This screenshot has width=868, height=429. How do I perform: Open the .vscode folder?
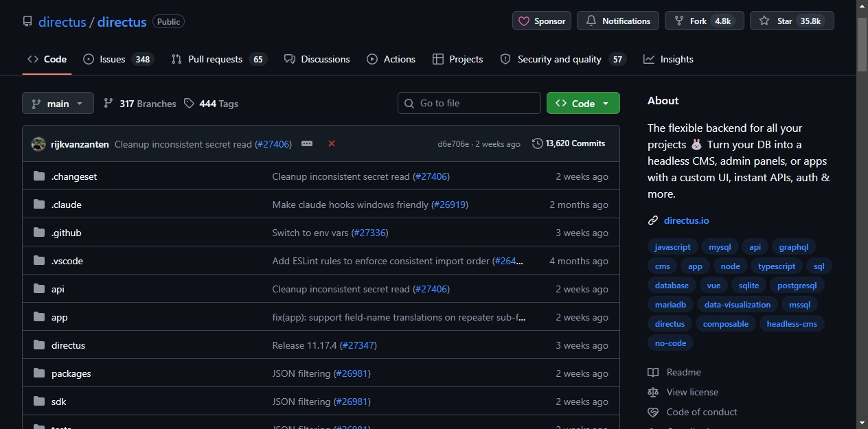(67, 261)
